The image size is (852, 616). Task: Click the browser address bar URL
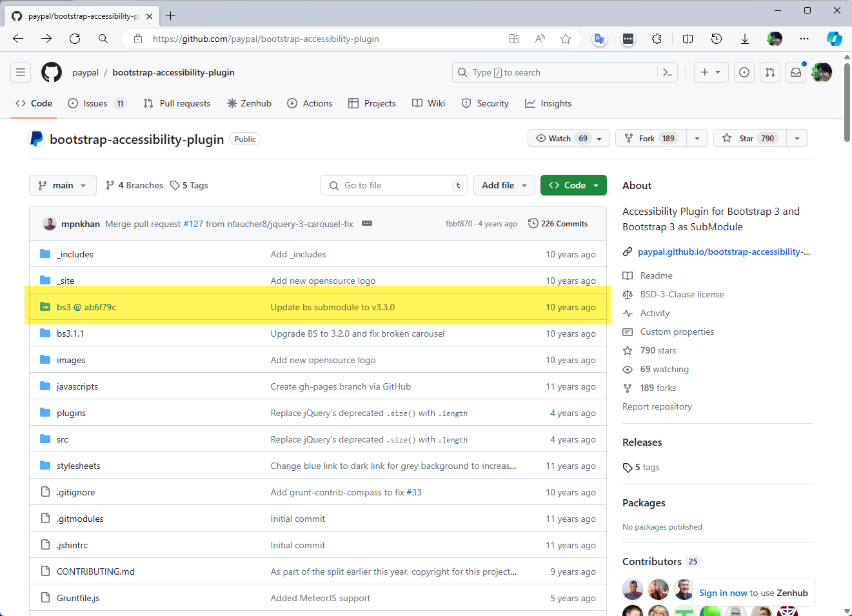click(266, 39)
